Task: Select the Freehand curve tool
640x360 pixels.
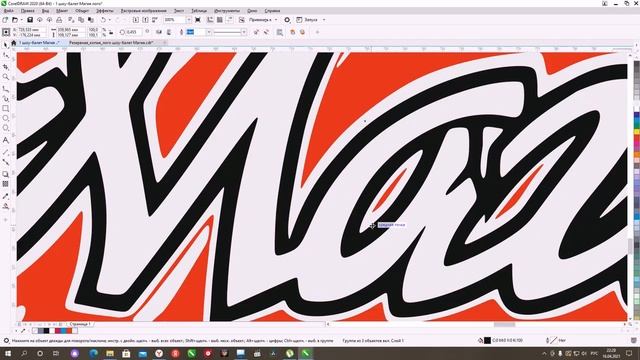Action: [x=5, y=88]
